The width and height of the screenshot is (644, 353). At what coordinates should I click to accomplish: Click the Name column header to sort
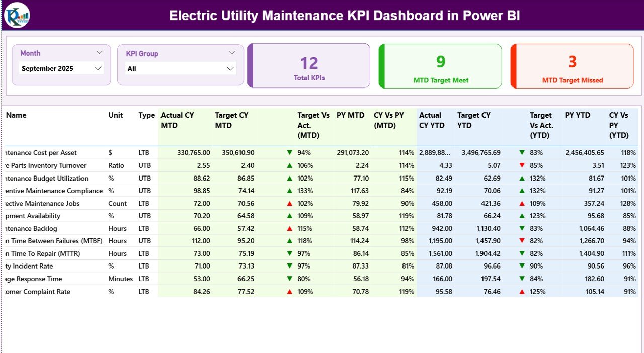[16, 115]
